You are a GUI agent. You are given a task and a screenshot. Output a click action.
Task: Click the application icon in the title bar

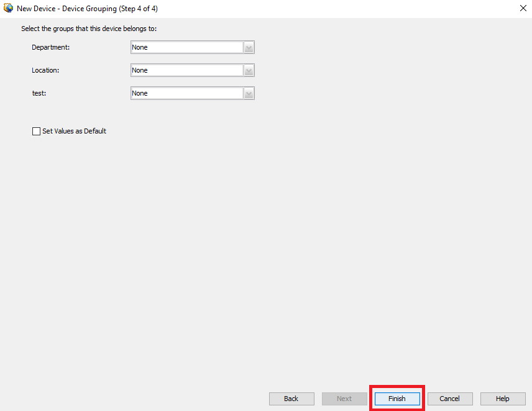tap(8, 8)
